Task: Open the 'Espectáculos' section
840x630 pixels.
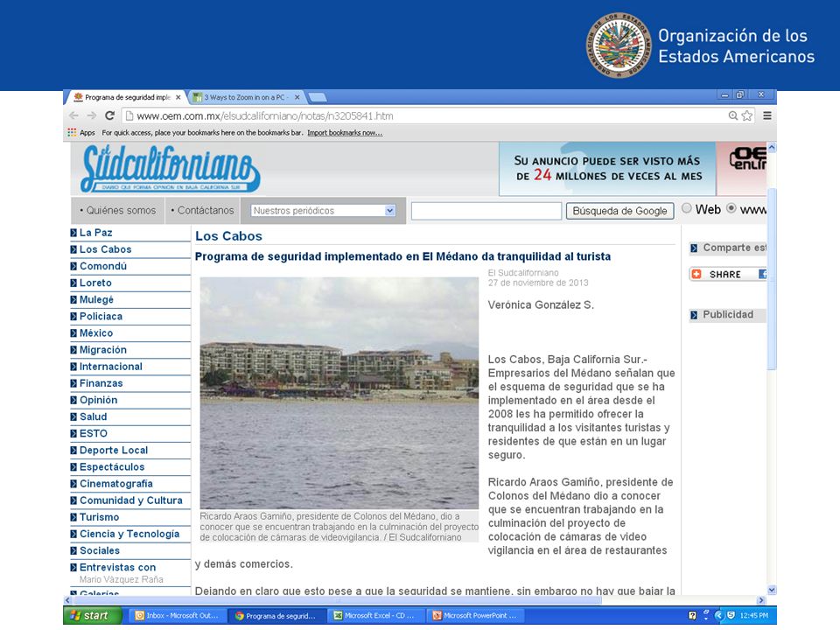Action: 112,466
